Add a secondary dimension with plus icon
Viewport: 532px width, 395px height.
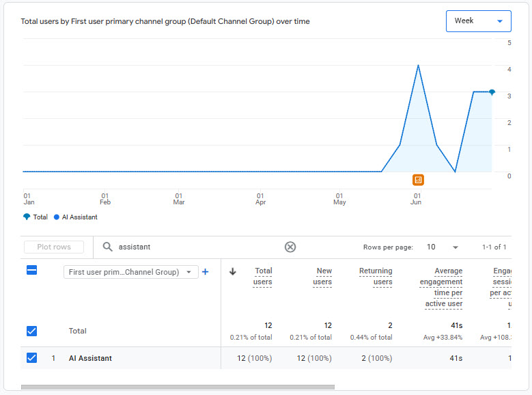click(x=205, y=272)
